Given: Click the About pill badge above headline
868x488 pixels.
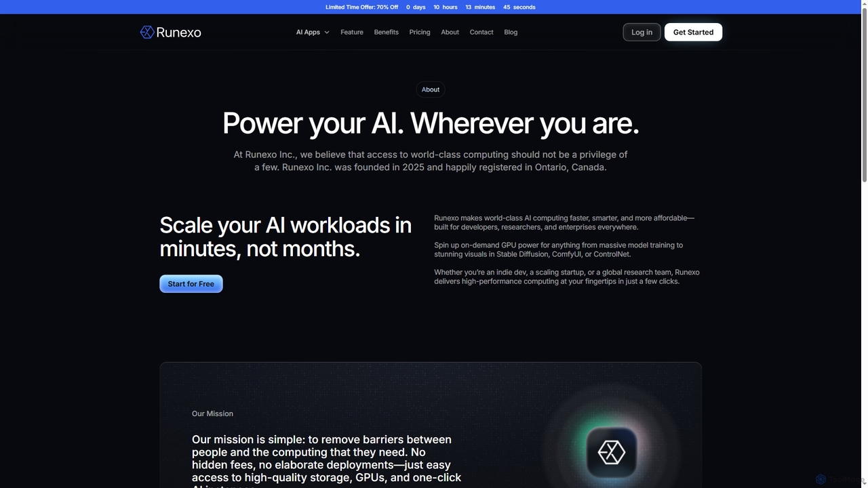Looking at the screenshot, I should [x=431, y=89].
